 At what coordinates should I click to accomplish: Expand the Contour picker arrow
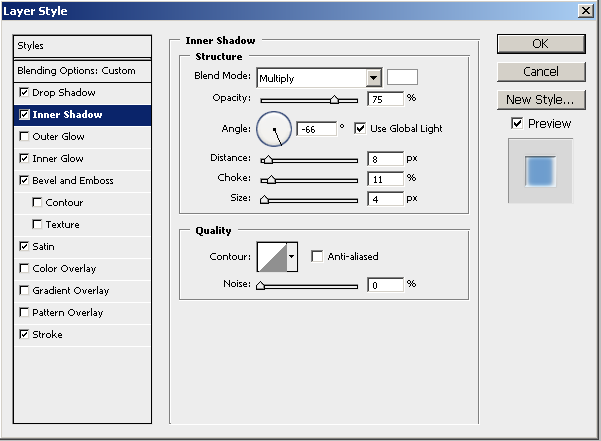(292, 257)
